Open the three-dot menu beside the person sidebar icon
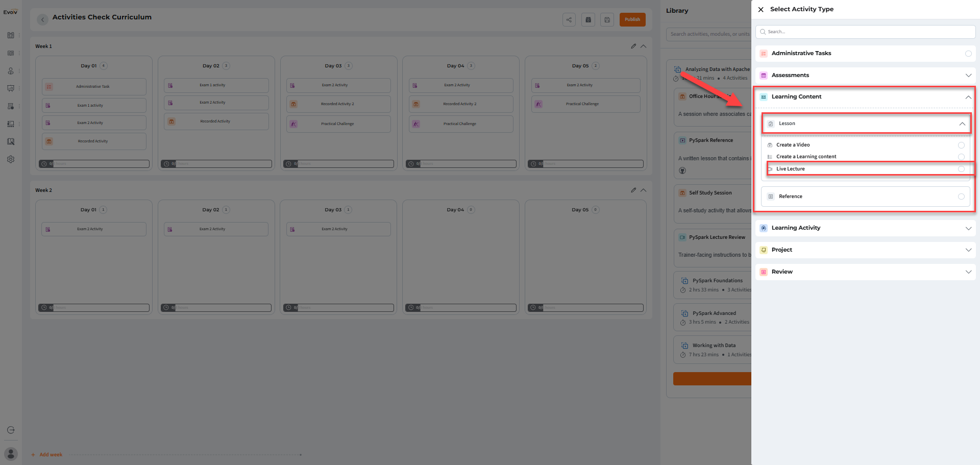 (19, 71)
